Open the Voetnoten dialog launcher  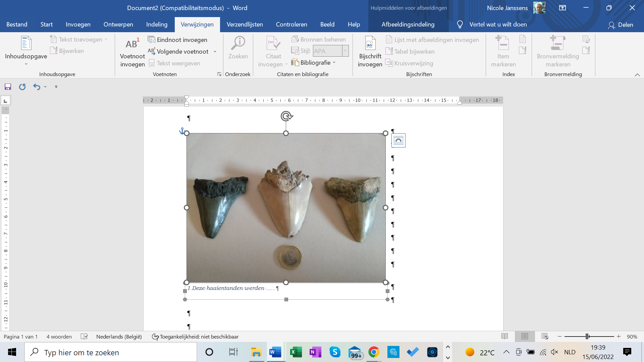click(219, 74)
